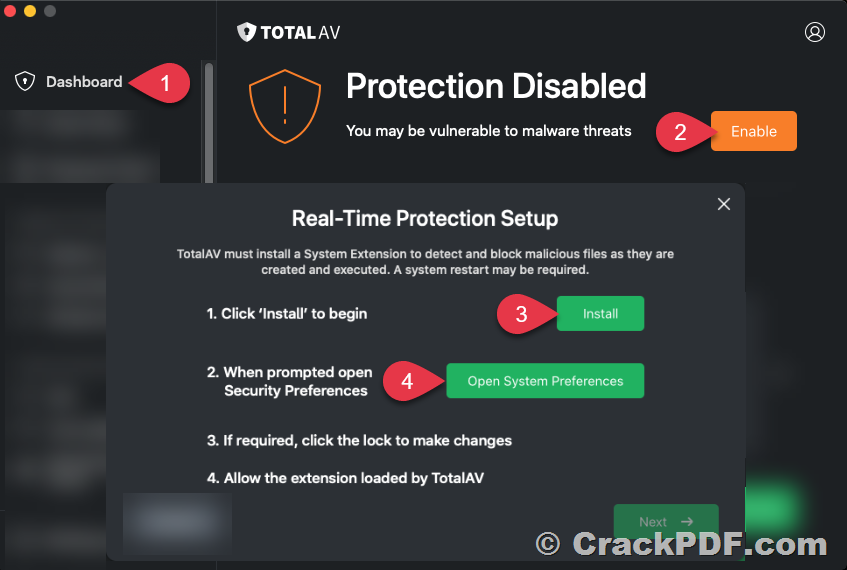
Task: Click red annotation marker number 3
Action: coord(519,314)
